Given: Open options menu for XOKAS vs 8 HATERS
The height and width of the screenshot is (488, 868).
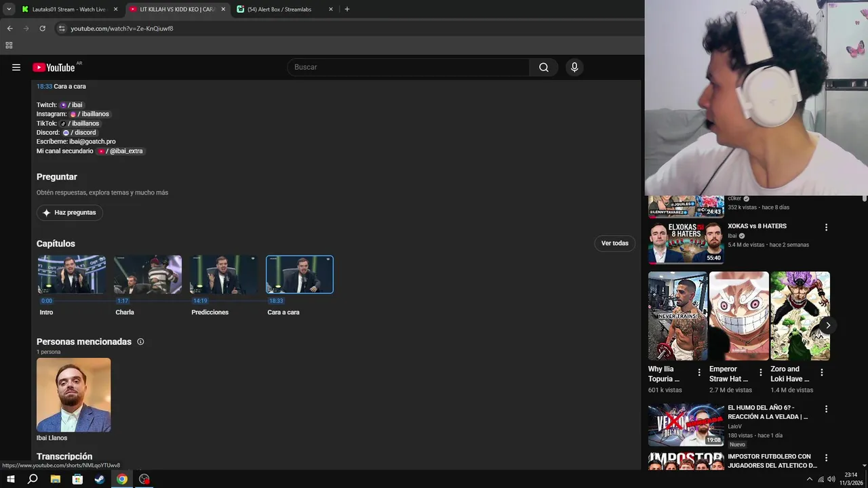Looking at the screenshot, I should (x=826, y=227).
